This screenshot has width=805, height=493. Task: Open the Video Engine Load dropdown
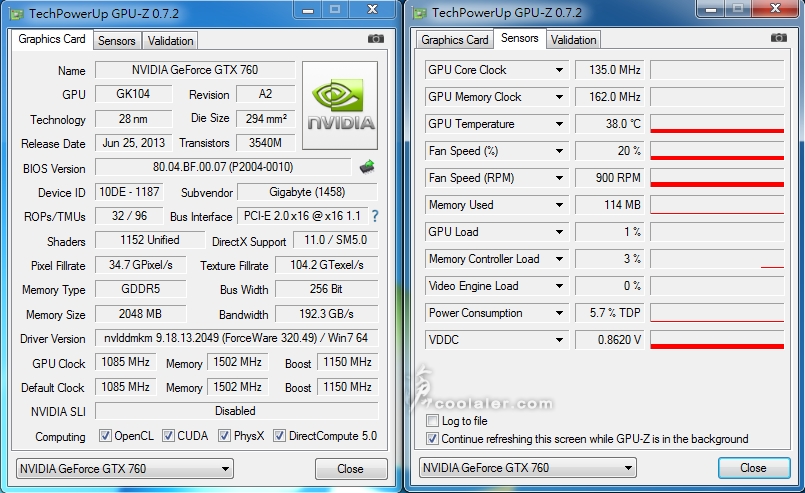559,286
